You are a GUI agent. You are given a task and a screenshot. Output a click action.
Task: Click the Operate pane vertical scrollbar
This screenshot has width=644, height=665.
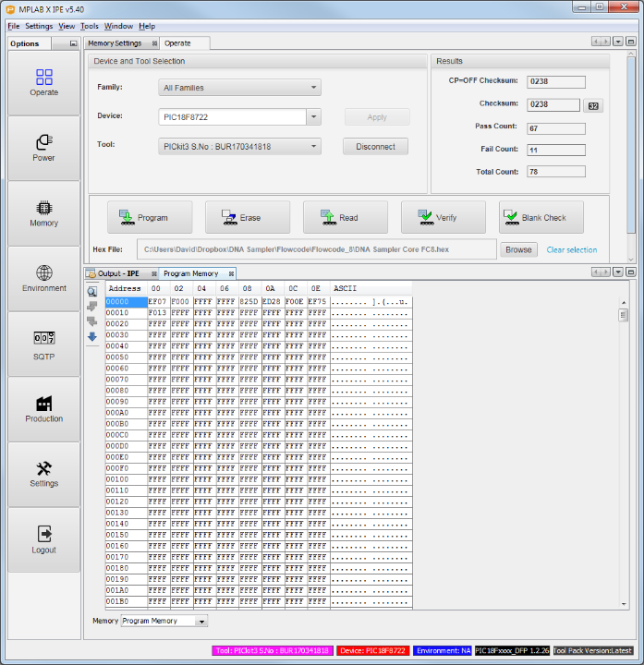[631, 144]
